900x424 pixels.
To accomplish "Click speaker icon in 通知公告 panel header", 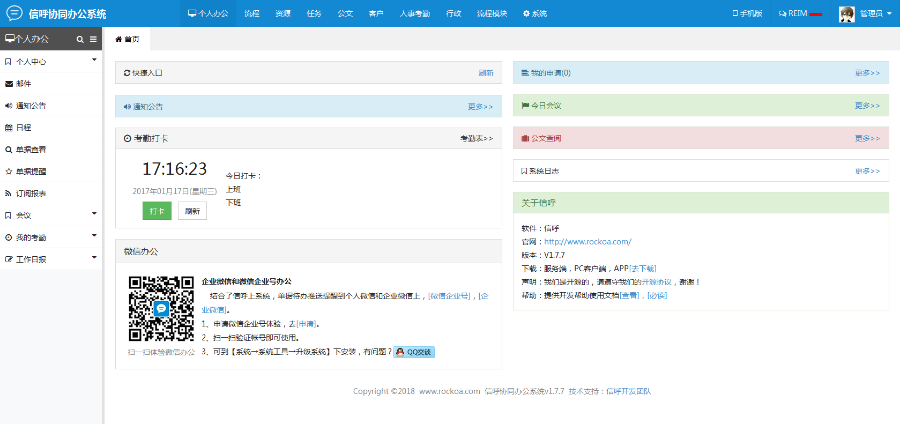I will [x=127, y=106].
